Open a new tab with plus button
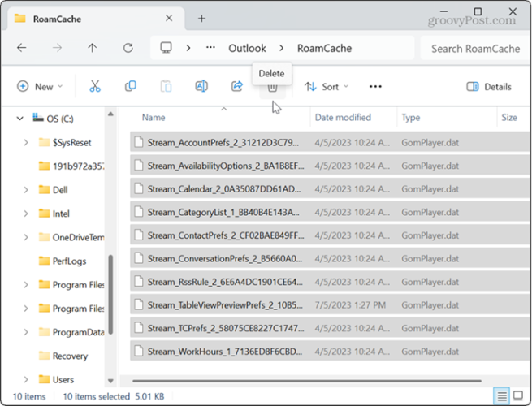Viewport: 532px width, 406px height. tap(201, 19)
